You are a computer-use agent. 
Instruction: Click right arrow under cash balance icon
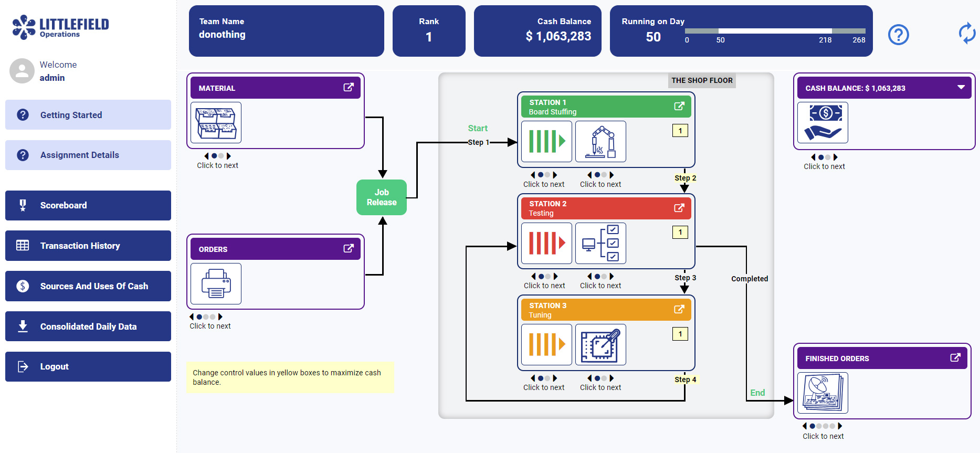tap(836, 157)
